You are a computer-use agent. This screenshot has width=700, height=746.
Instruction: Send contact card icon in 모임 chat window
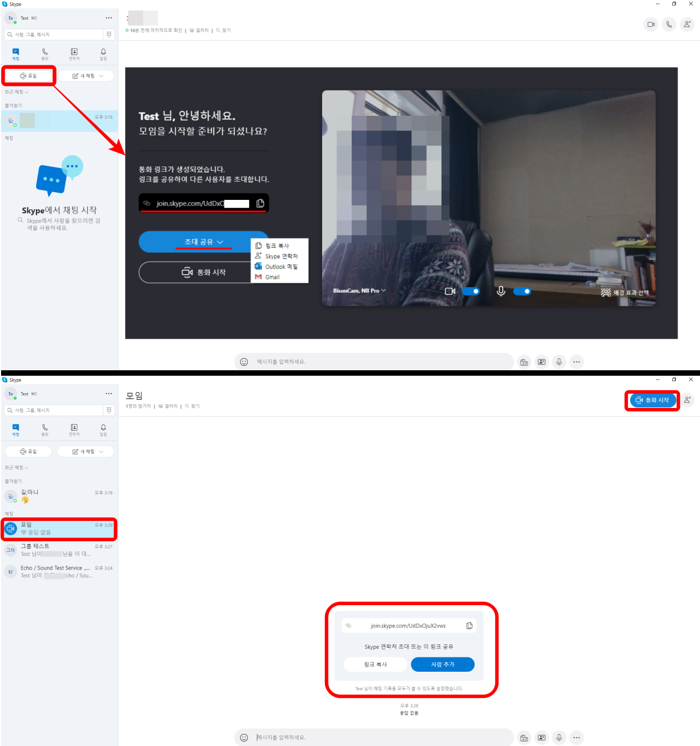coord(542,737)
